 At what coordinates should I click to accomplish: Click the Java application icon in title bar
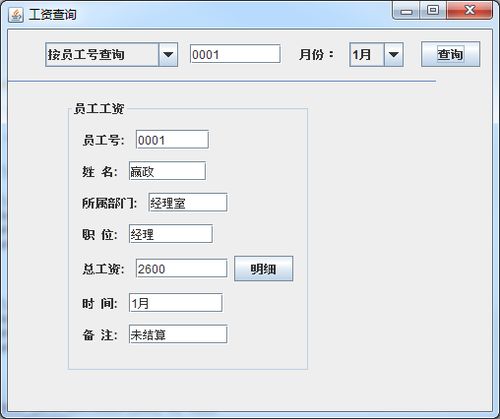pyautogui.click(x=16, y=15)
